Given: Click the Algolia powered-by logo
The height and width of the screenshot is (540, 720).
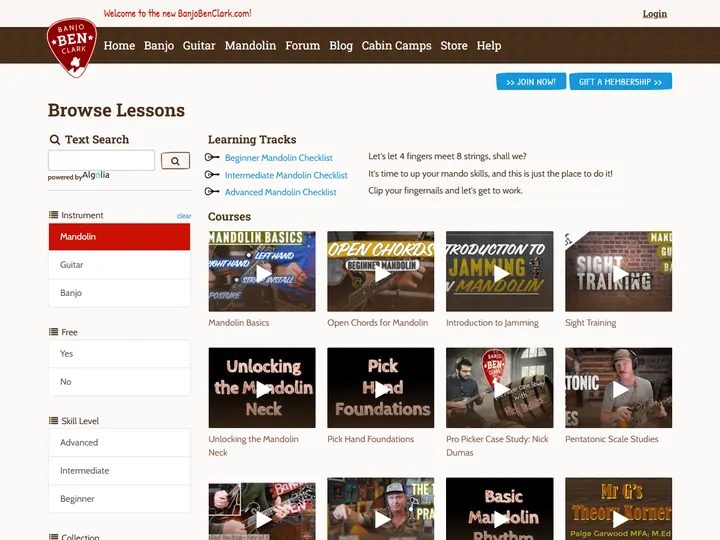Looking at the screenshot, I should click(x=96, y=175).
